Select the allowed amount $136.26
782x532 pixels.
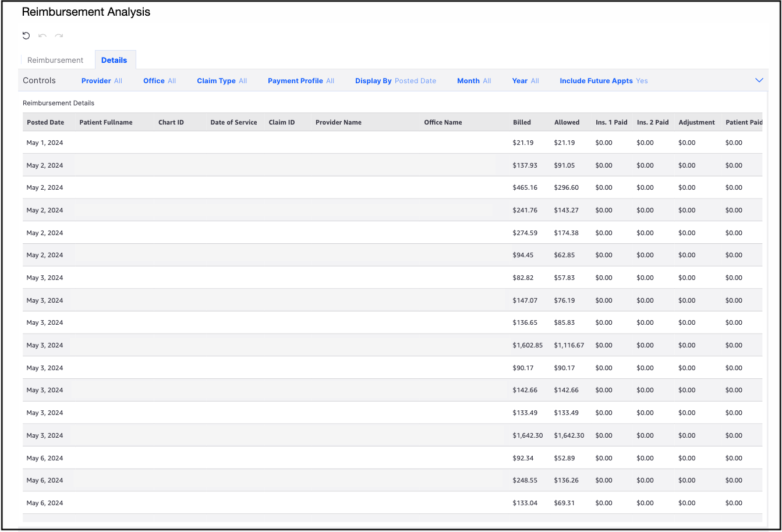567,480
